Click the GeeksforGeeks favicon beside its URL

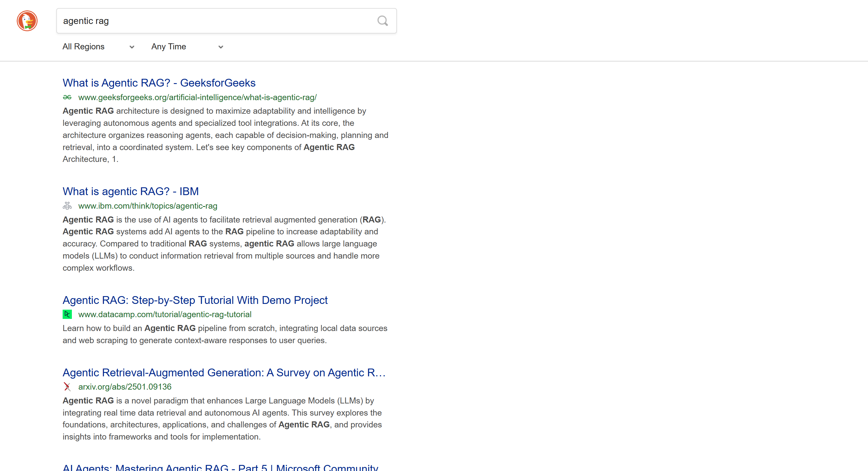click(x=68, y=97)
